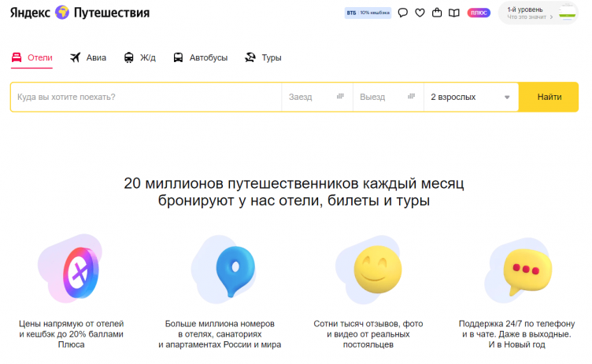Switch to the Ж/д tab
Screen dimensions: 592x364
[139, 57]
